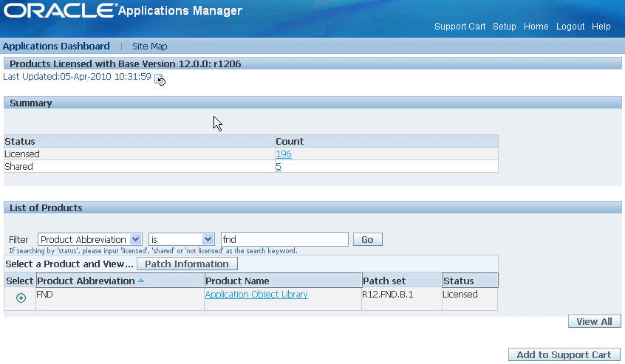Image resolution: width=625 pixels, height=364 pixels.
Task: Click the refresh icon beside Last Updated
Action: click(160, 79)
